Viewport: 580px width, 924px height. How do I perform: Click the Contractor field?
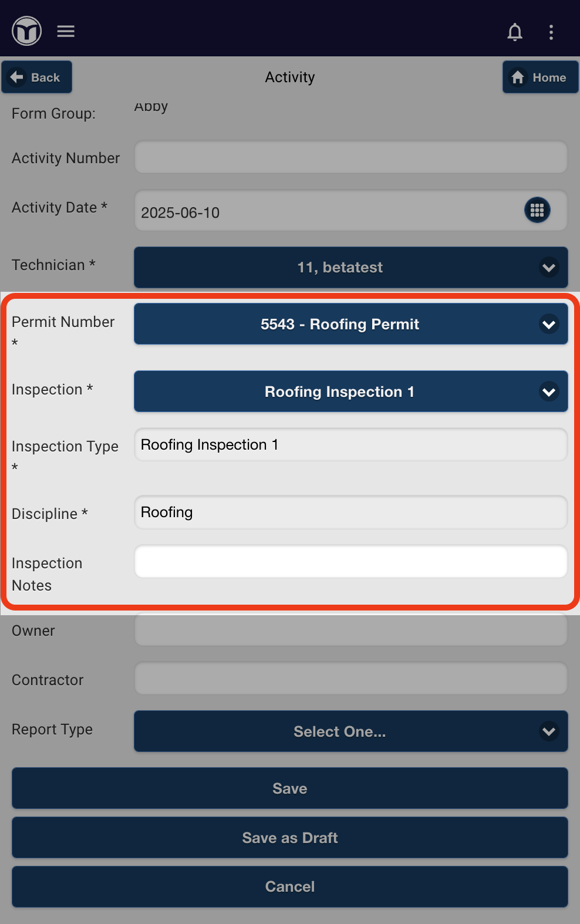coord(351,679)
